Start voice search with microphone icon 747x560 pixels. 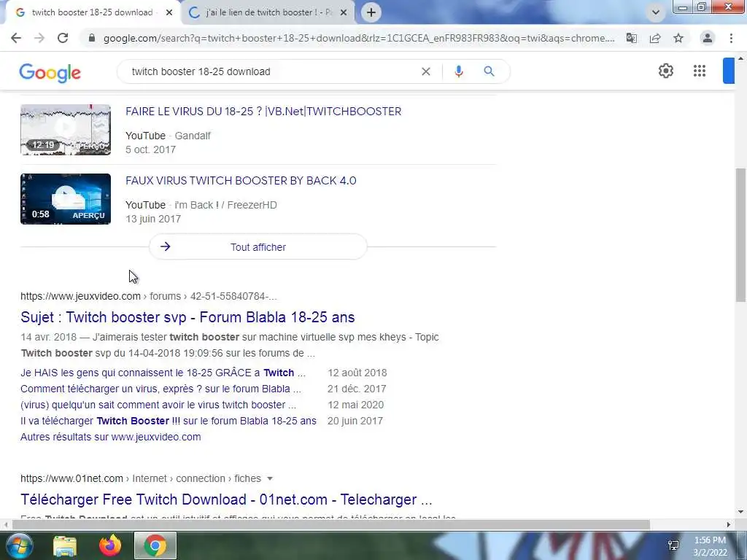[x=459, y=71]
